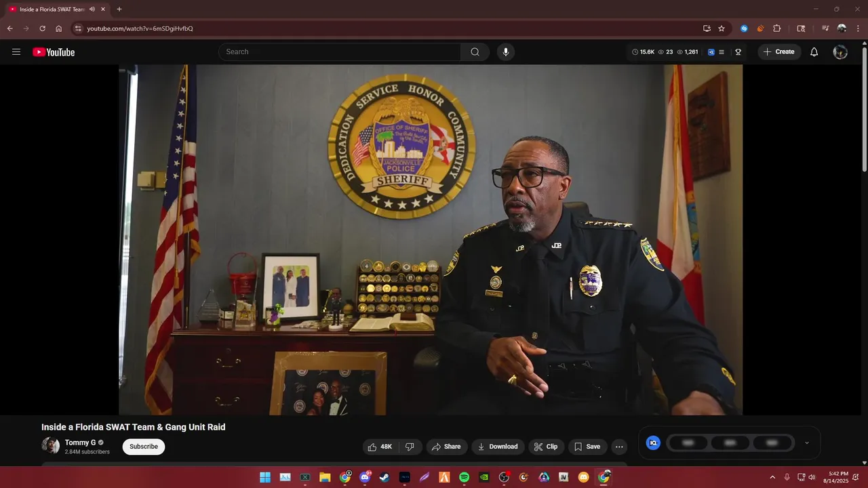Download this video
868x488 pixels.
[x=498, y=447]
